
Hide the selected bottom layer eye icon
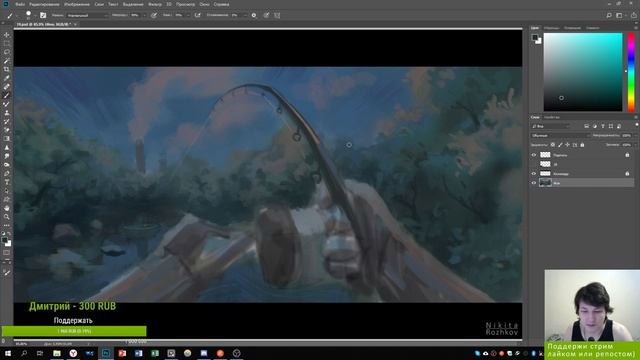coord(533,183)
